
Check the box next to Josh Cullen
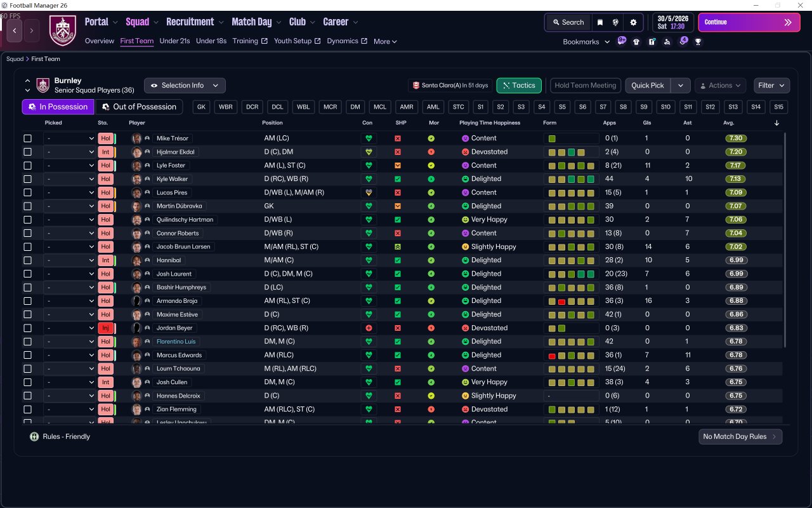click(x=27, y=382)
